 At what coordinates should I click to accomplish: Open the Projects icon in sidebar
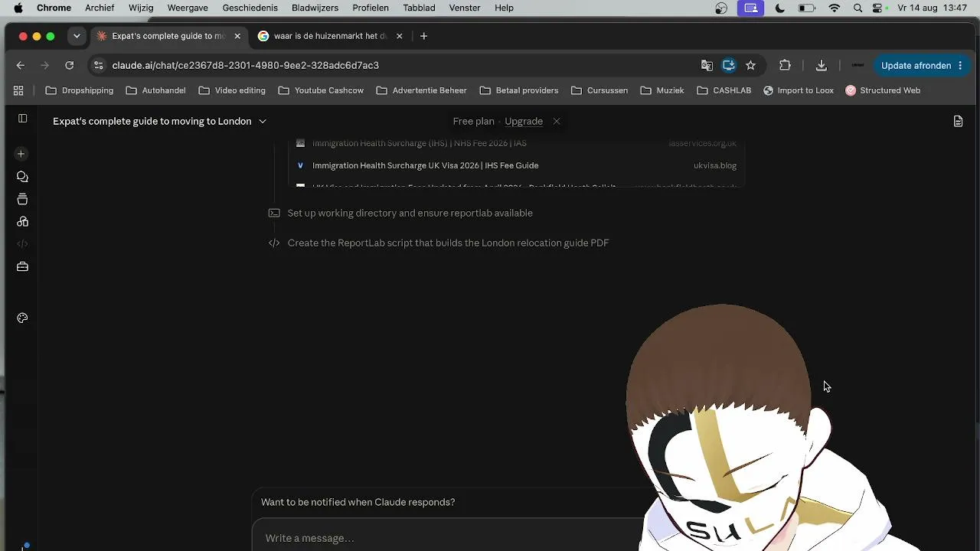coord(22,199)
